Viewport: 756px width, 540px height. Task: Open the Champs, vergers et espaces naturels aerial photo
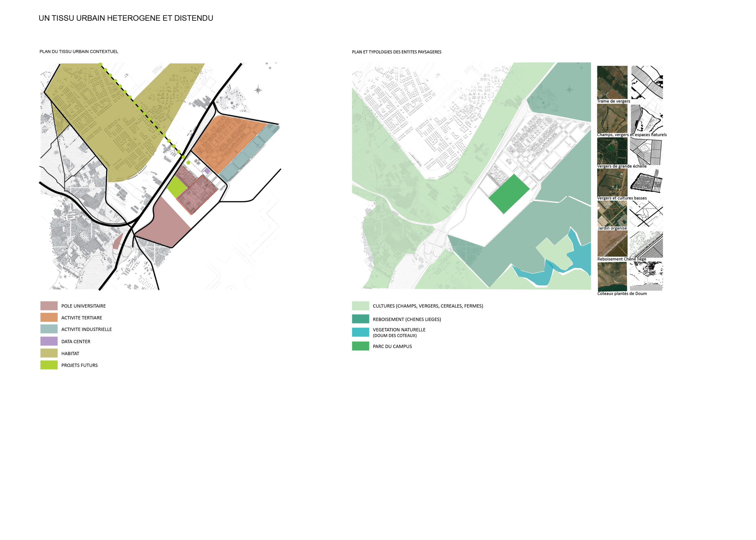(x=612, y=118)
